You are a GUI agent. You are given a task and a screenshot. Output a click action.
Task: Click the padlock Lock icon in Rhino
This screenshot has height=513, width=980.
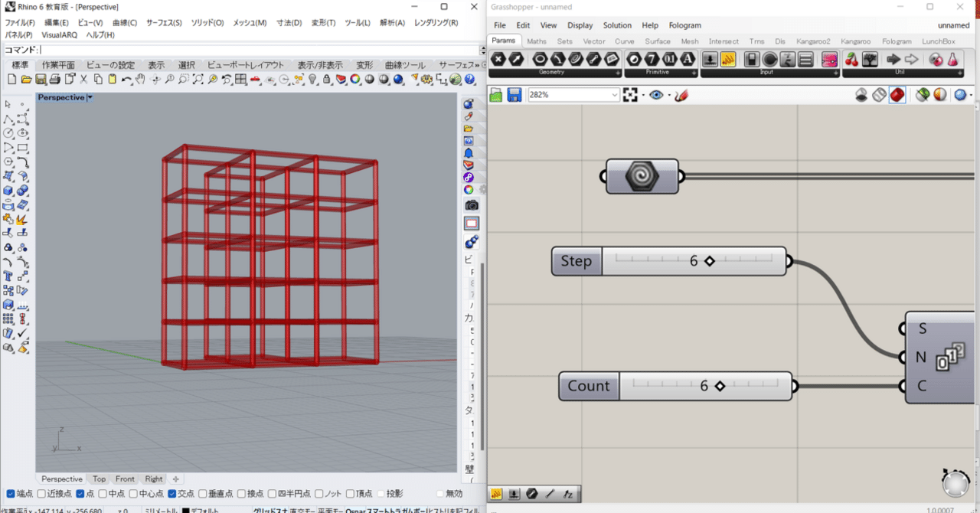[326, 79]
